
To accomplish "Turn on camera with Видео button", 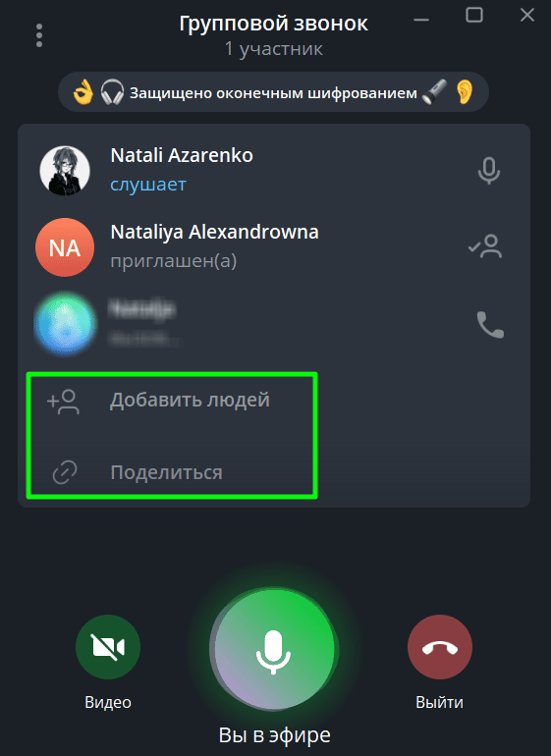I will (x=108, y=647).
